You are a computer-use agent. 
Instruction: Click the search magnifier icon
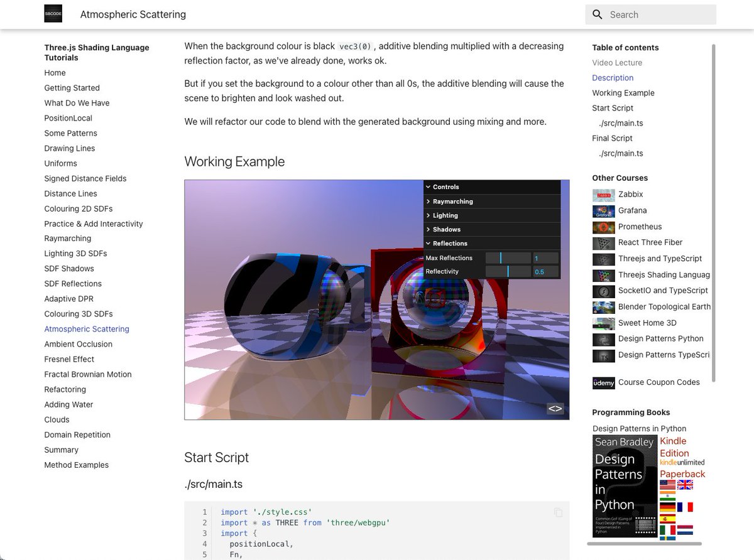tap(596, 14)
